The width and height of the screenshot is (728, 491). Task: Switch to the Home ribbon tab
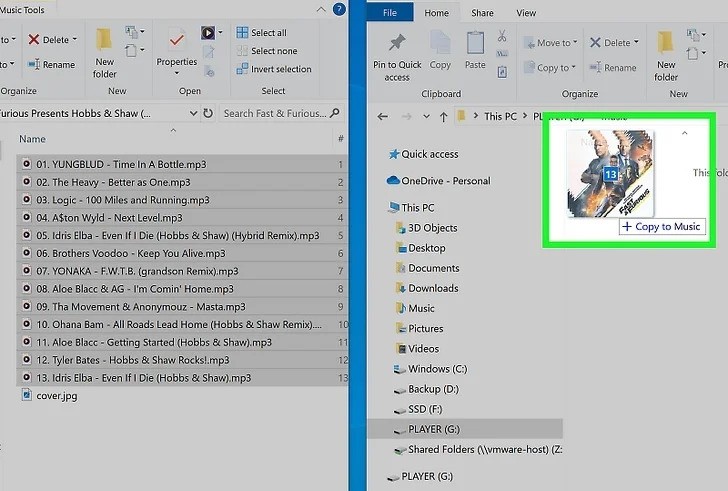pyautogui.click(x=436, y=13)
